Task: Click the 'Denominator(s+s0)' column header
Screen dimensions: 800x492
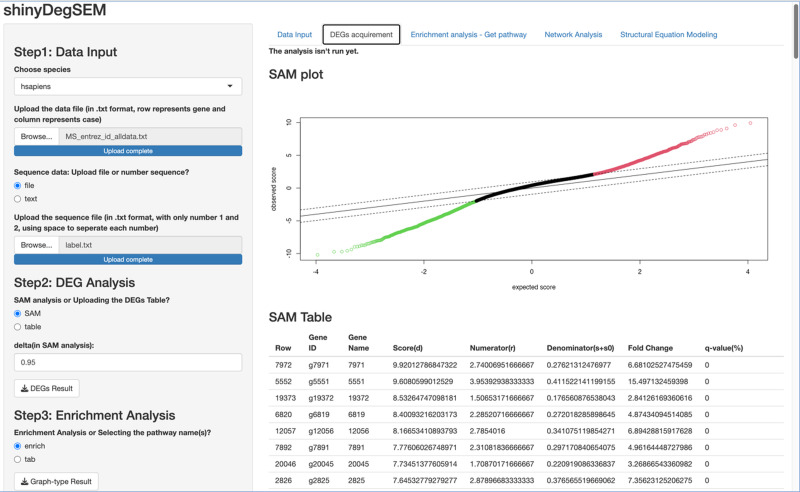Action: coord(580,348)
